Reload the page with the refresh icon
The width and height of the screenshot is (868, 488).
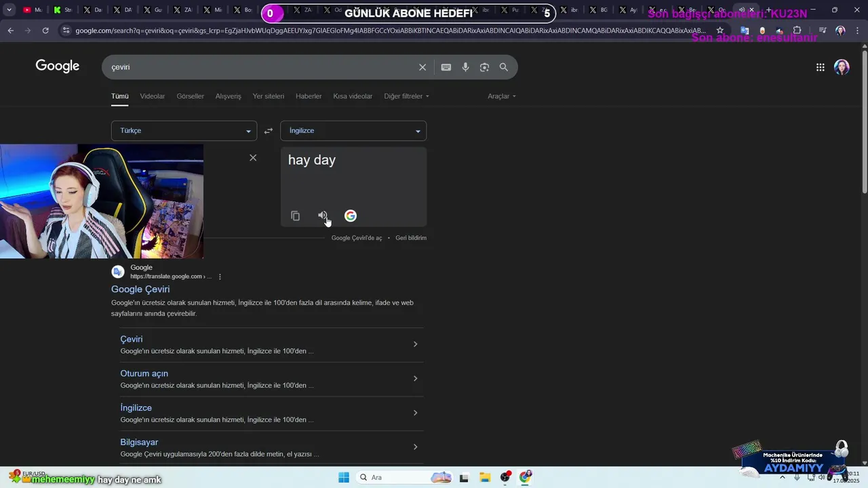[45, 30]
